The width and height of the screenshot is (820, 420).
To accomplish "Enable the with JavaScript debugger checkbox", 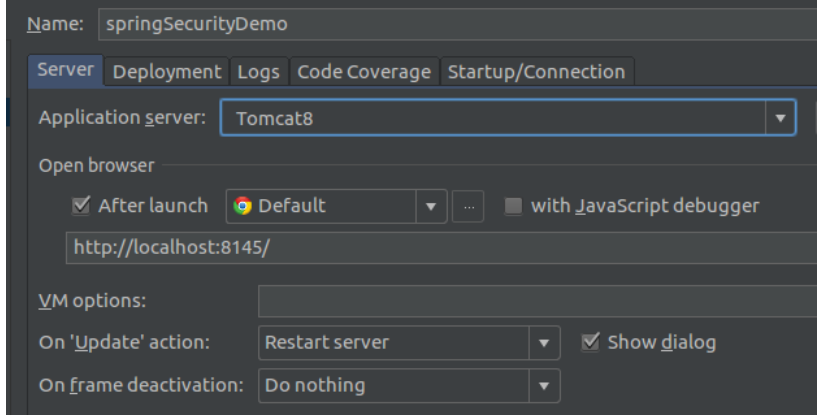I will pos(513,206).
